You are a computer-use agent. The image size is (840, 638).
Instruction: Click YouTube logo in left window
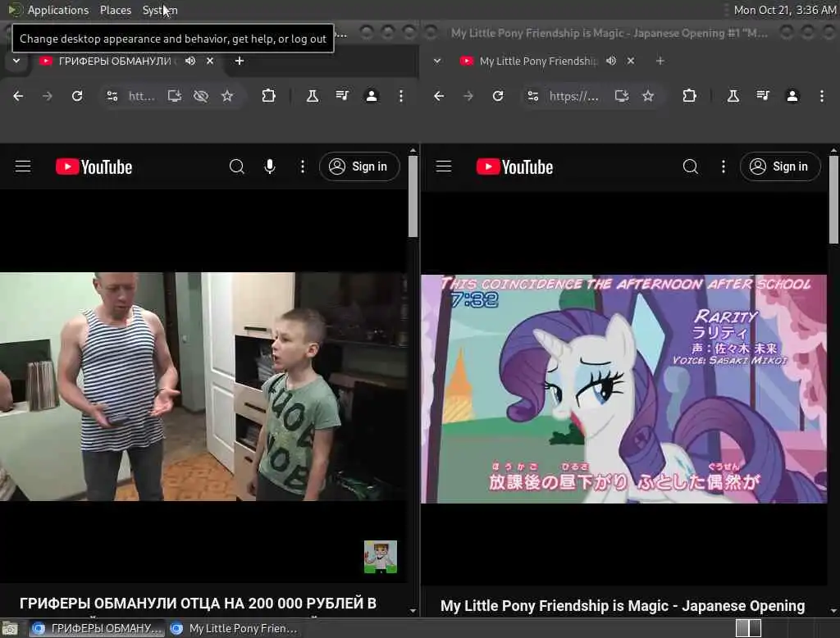tap(94, 167)
